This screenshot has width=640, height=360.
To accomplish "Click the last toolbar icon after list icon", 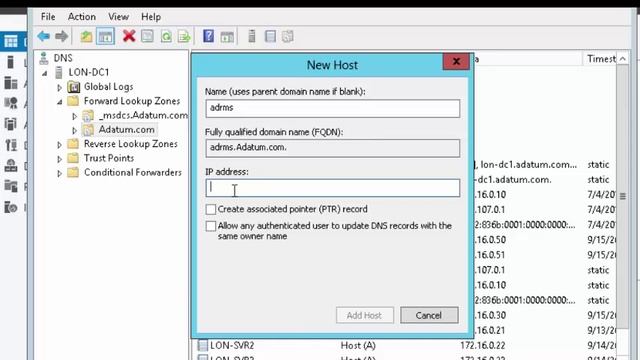I will pos(288,36).
